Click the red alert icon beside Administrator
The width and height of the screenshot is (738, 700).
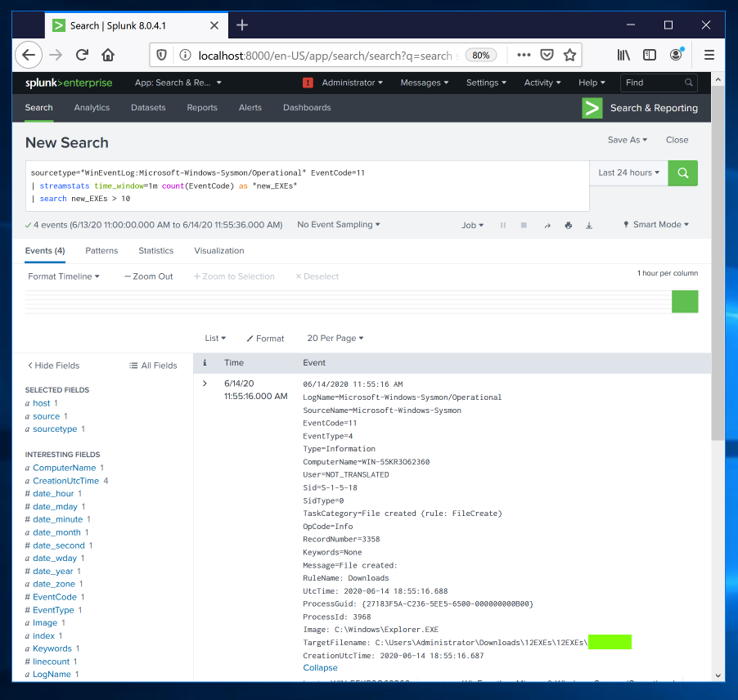(308, 83)
